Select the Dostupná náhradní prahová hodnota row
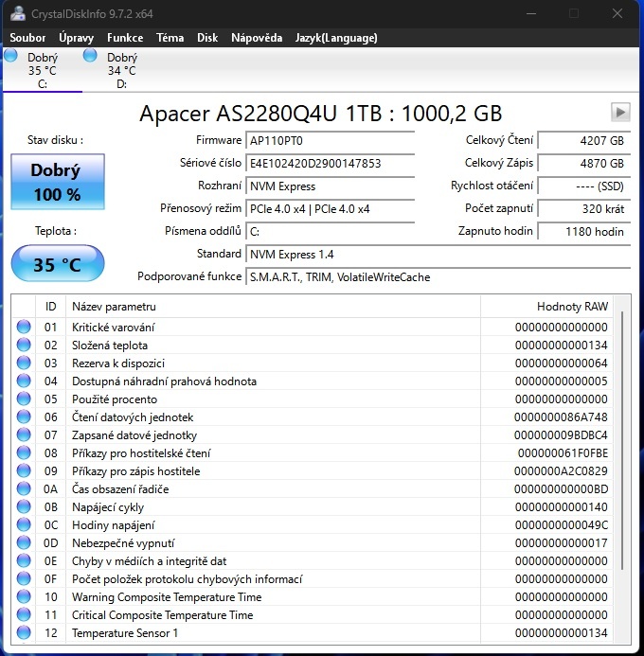Screen dimensions: 644x656 (312, 381)
